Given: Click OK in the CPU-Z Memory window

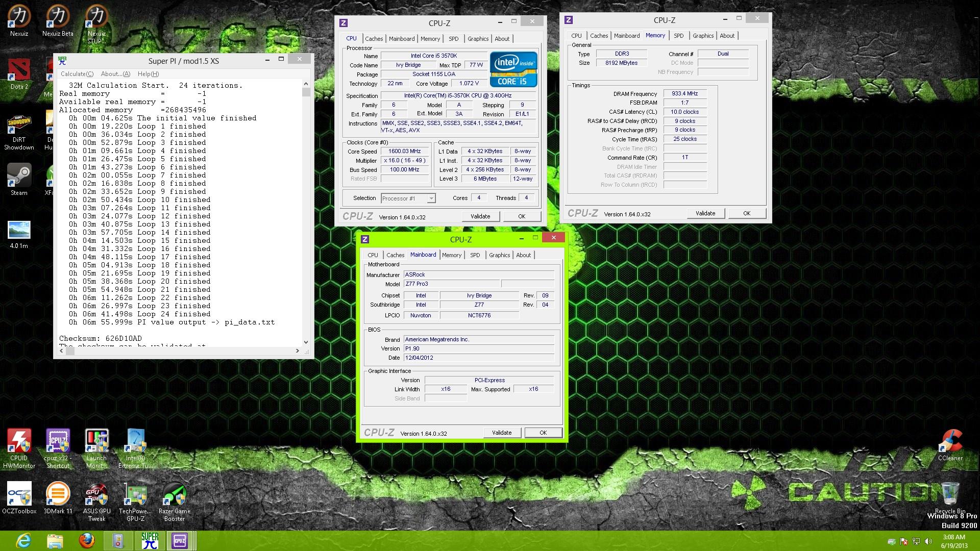Looking at the screenshot, I should pos(747,213).
